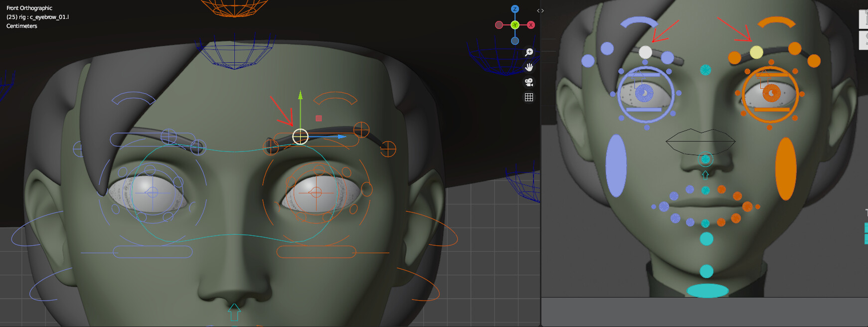The height and width of the screenshot is (327, 868).
Task: Click blue picker circle right of white circle
Action: pos(668,58)
